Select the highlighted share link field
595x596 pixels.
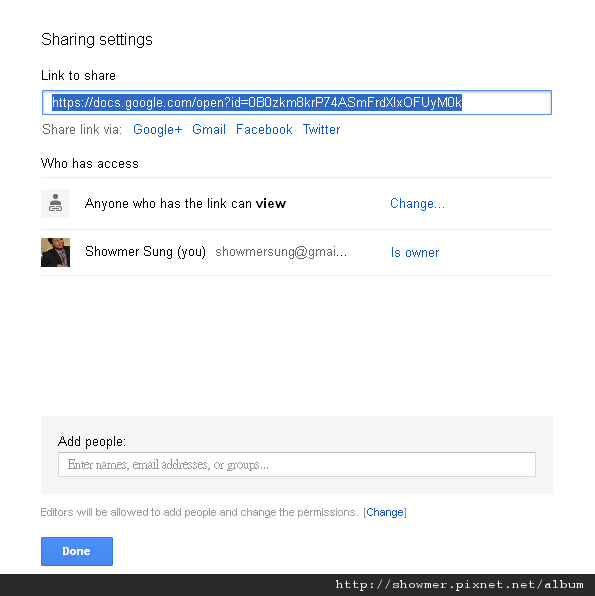pos(297,103)
